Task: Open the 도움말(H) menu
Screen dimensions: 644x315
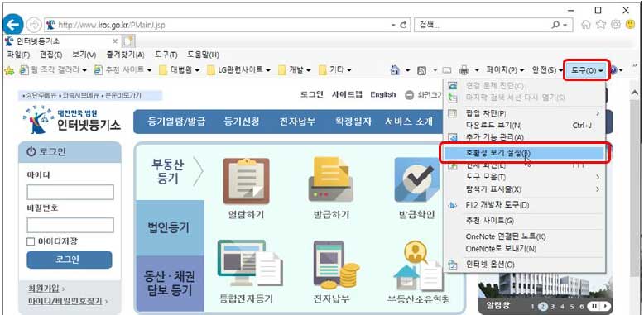Action: pyautogui.click(x=204, y=55)
